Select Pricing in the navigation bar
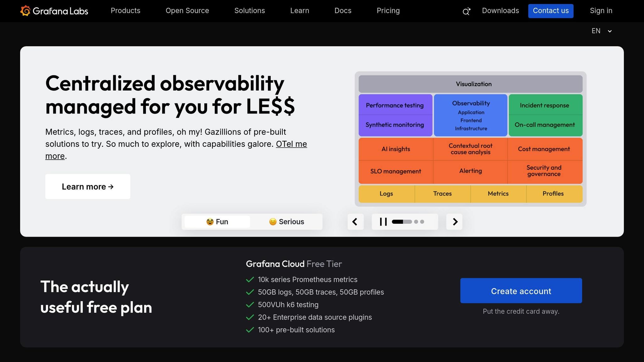Image resolution: width=644 pixels, height=362 pixels. pos(388,11)
